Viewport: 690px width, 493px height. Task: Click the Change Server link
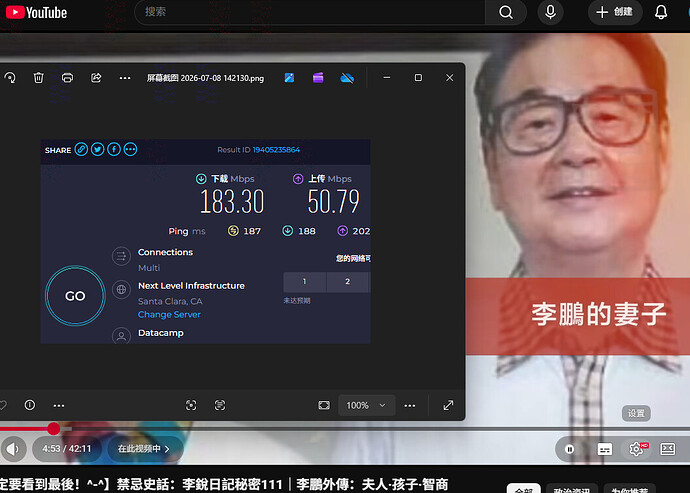point(169,314)
